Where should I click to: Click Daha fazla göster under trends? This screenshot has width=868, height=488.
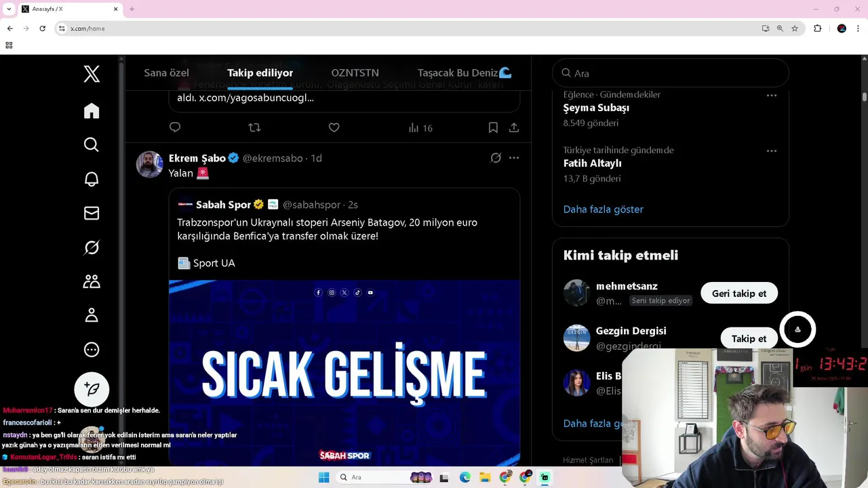[604, 209]
